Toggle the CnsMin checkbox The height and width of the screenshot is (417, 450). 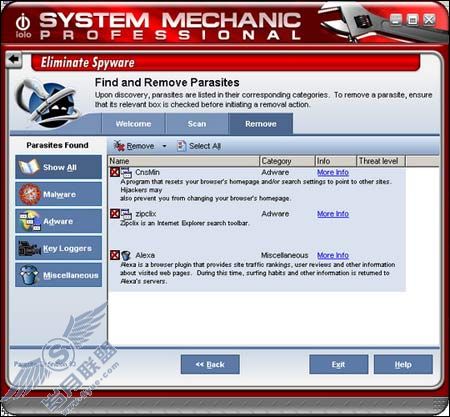(x=115, y=172)
